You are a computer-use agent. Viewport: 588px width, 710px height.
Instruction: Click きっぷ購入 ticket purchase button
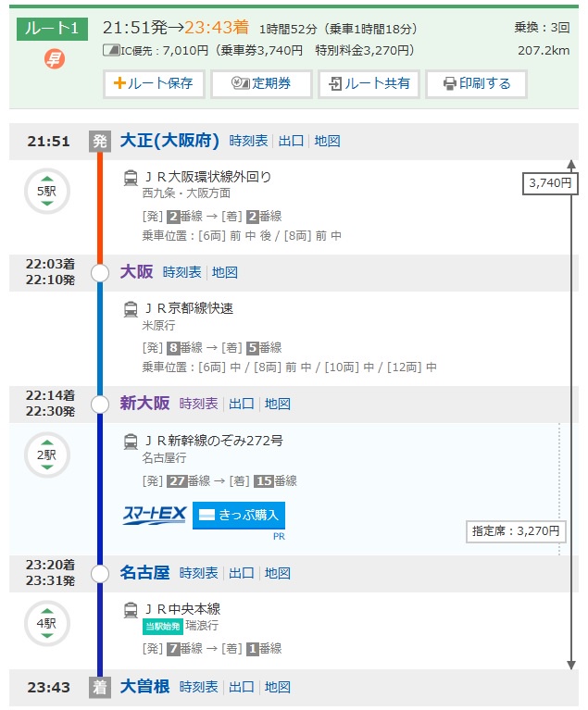tap(239, 516)
